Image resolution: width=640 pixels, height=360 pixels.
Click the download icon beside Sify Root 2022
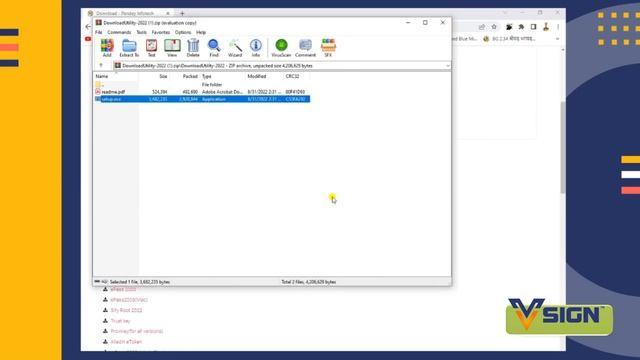[x=105, y=310]
